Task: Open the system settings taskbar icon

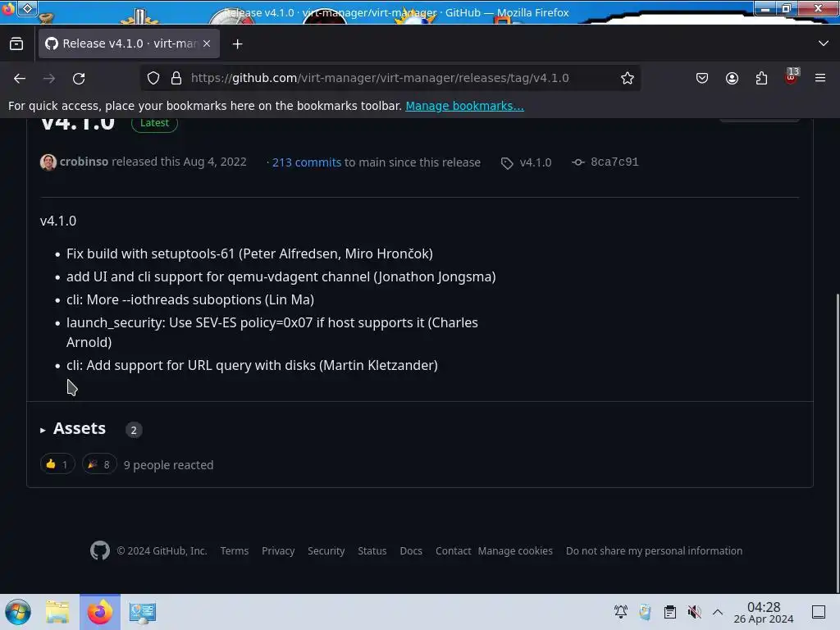Action: [142, 612]
